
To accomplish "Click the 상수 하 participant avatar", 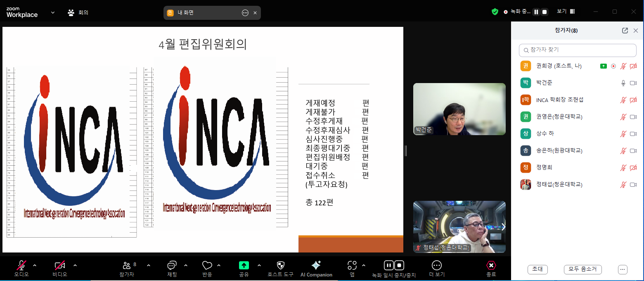I will point(526,134).
